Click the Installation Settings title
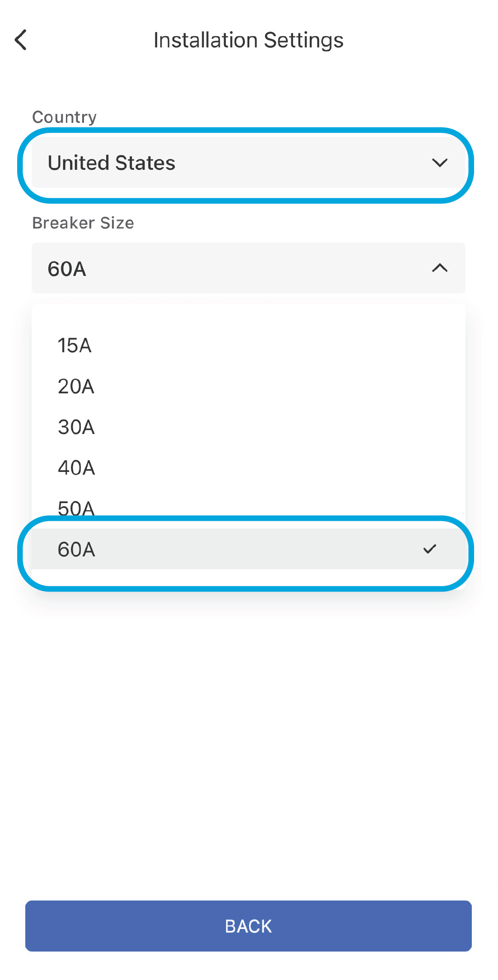Screen dimensions: 498x980 click(248, 40)
